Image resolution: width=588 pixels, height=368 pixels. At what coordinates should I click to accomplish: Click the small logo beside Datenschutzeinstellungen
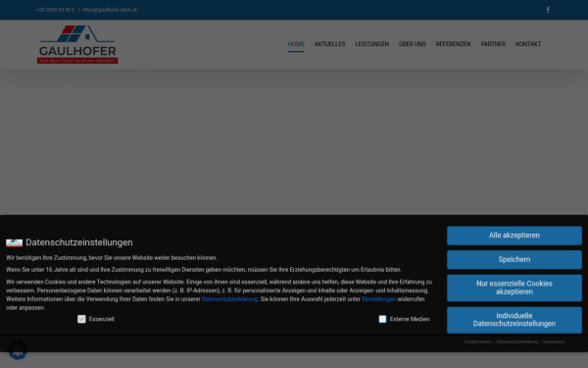pos(14,242)
